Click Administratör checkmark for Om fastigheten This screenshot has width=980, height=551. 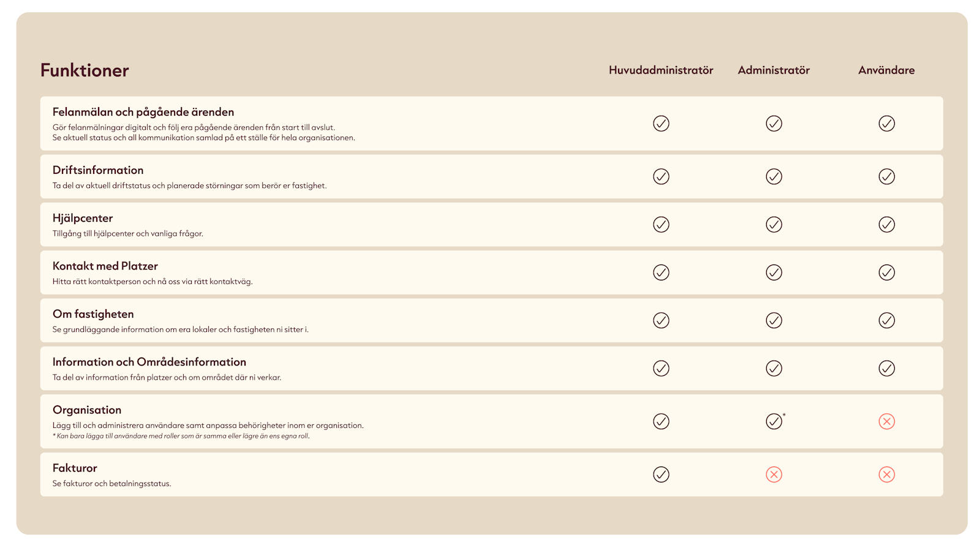tap(774, 320)
